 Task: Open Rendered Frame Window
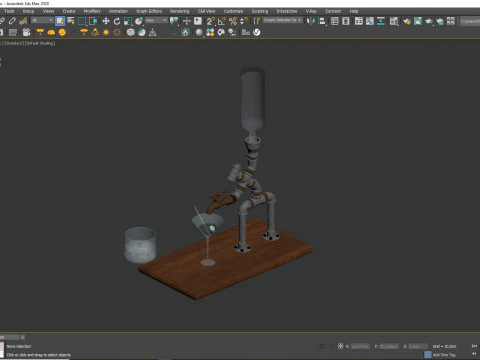point(418,21)
